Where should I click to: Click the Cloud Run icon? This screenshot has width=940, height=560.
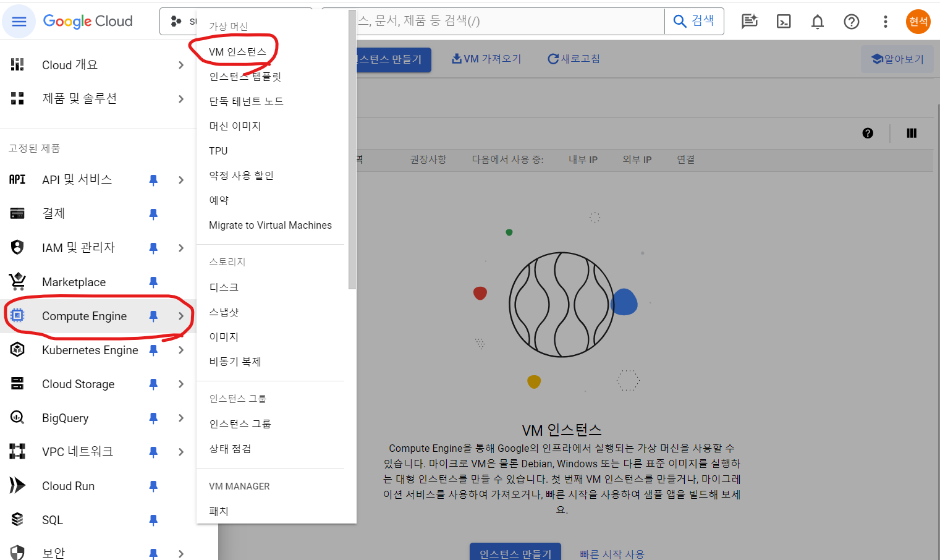[x=17, y=485]
